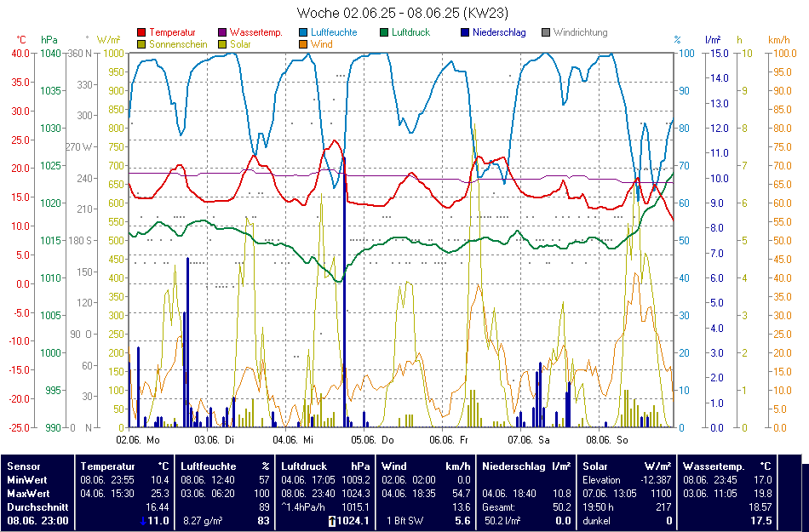Click the 19:50 h sunshine duration value
Screen dimensions: 809x532
(599, 507)
